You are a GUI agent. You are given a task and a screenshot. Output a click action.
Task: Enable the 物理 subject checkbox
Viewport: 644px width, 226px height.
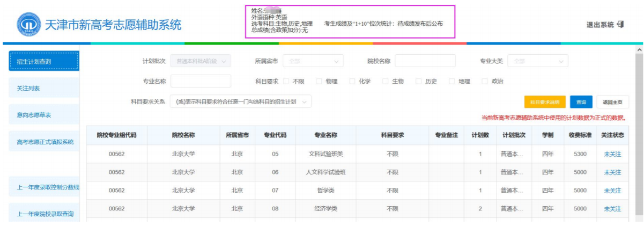tap(319, 82)
